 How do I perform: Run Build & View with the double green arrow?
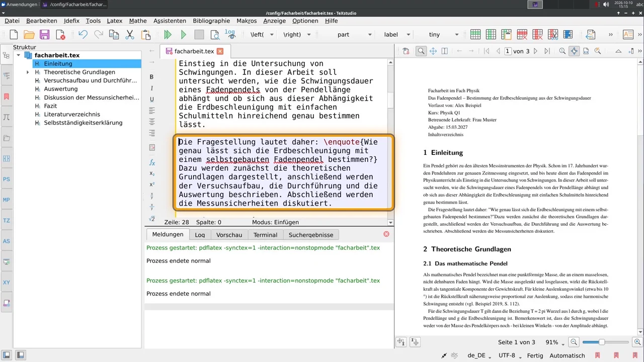[168, 35]
